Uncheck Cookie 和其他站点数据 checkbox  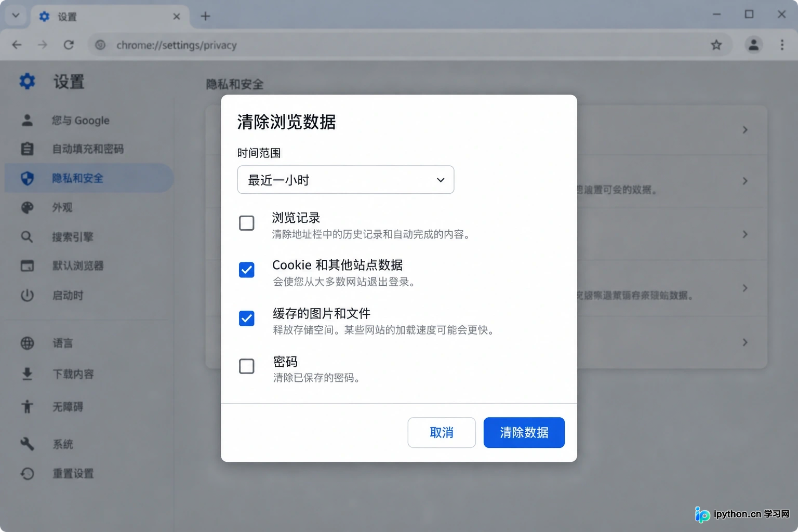tap(247, 270)
